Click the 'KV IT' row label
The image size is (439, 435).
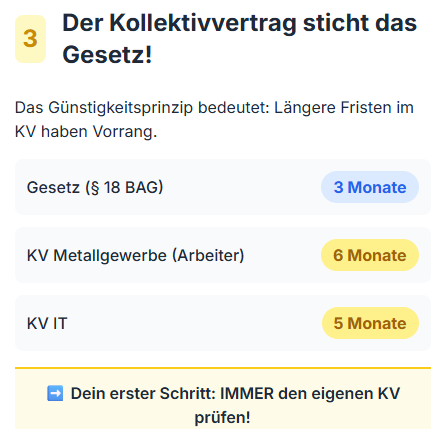click(x=47, y=323)
